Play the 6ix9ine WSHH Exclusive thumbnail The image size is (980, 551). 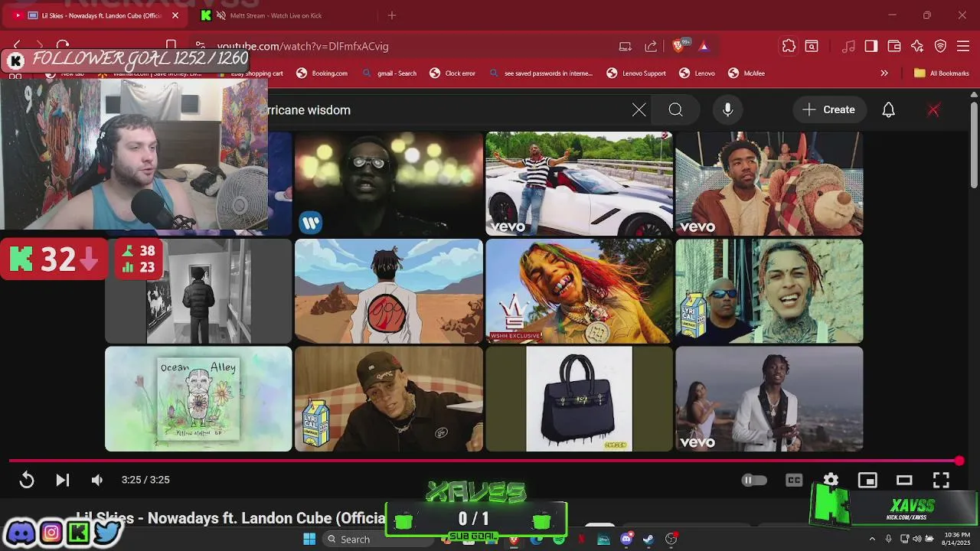click(580, 291)
